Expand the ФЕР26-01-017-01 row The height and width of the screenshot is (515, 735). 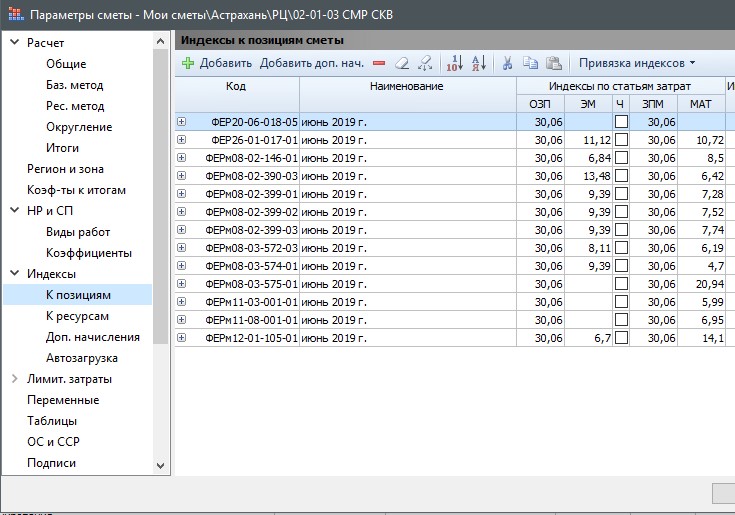click(x=182, y=140)
